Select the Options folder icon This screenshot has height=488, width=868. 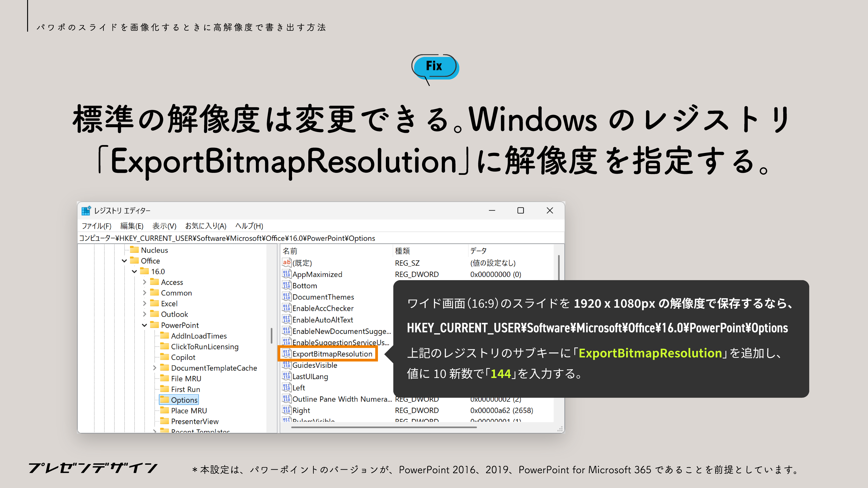pyautogui.click(x=165, y=400)
